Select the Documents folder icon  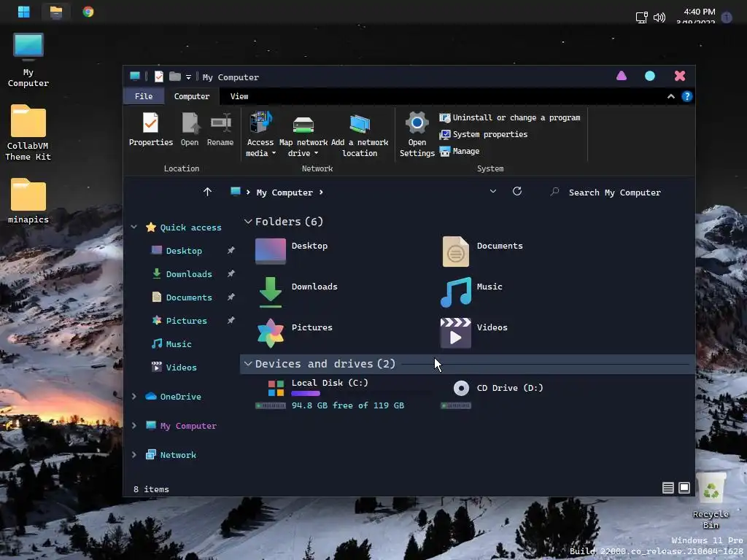[x=455, y=252]
